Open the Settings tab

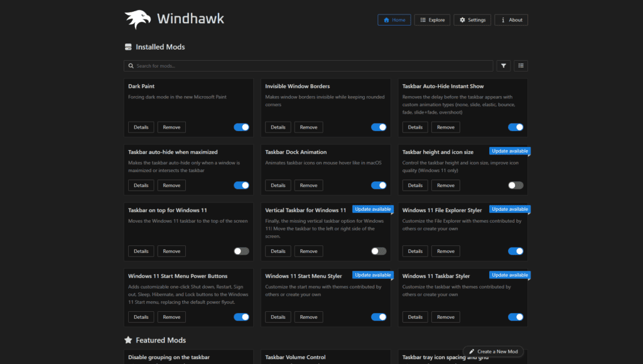[472, 19]
